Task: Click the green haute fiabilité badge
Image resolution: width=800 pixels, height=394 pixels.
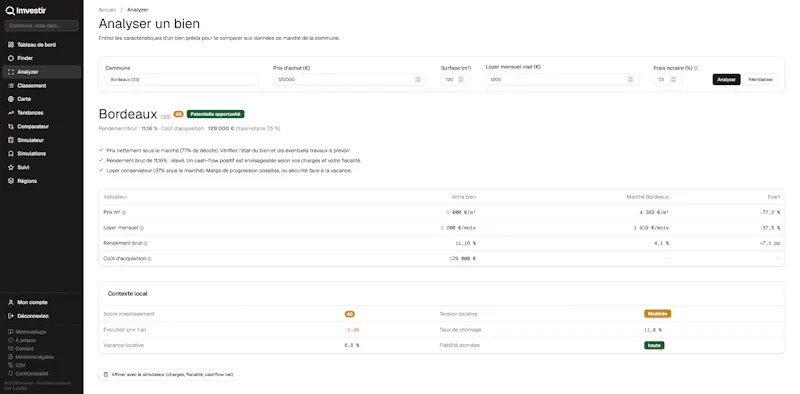Action: (x=654, y=346)
